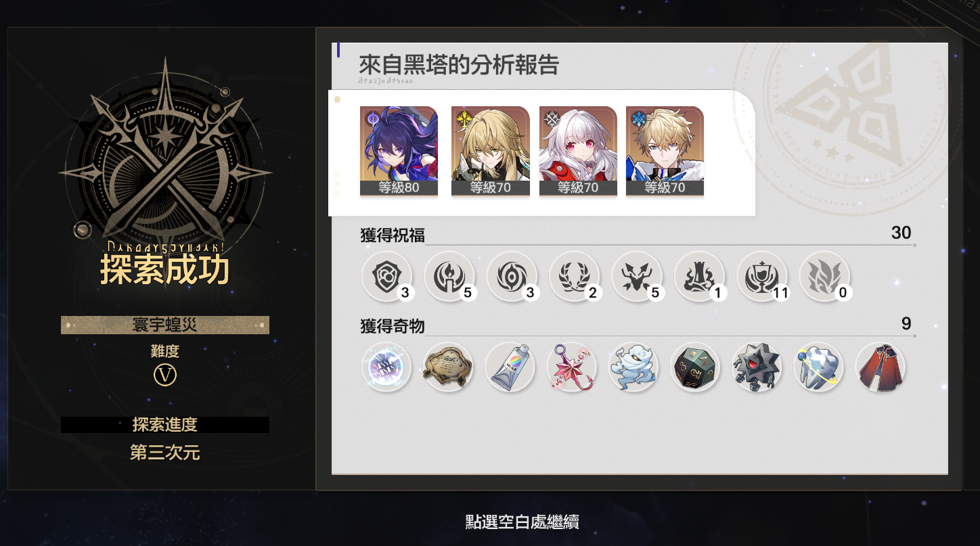Click the short blond ice character portrait
The image size is (980, 546).
click(x=665, y=151)
